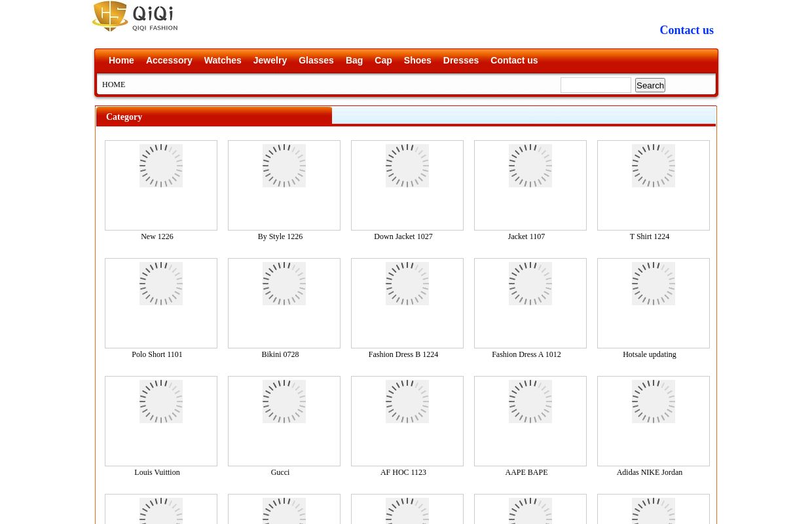Open the Louis Vuittion category thumbnail
812x524 pixels.
click(161, 421)
